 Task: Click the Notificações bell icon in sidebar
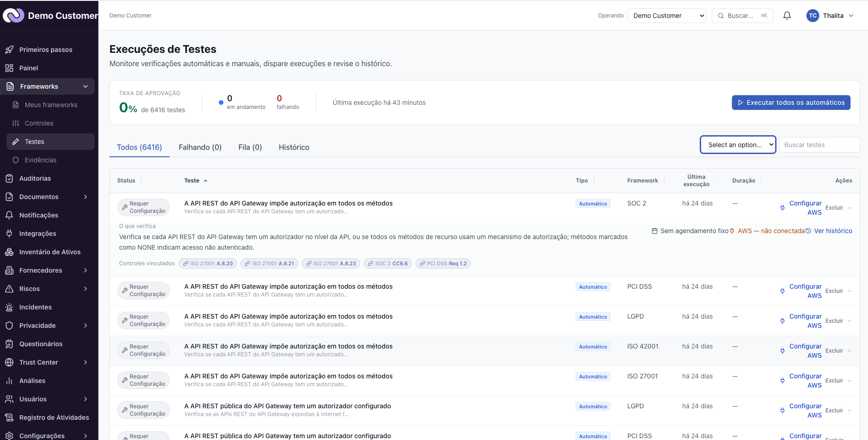(9, 215)
